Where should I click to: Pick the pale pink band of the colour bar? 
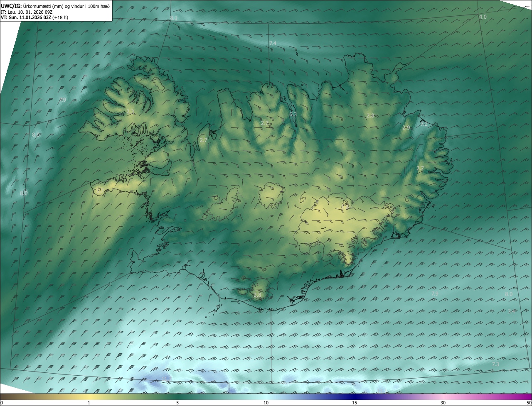click(x=443, y=397)
